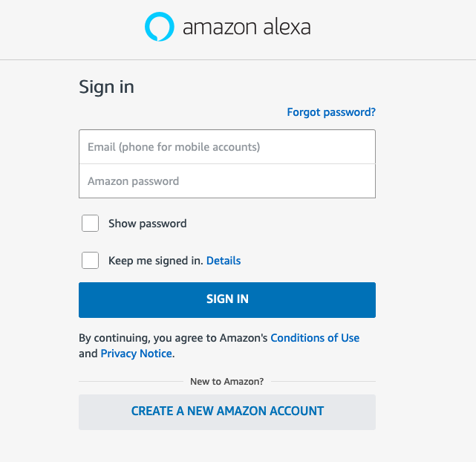Click the "Sign in" heading
Image resolution: width=476 pixels, height=462 pixels.
point(106,87)
